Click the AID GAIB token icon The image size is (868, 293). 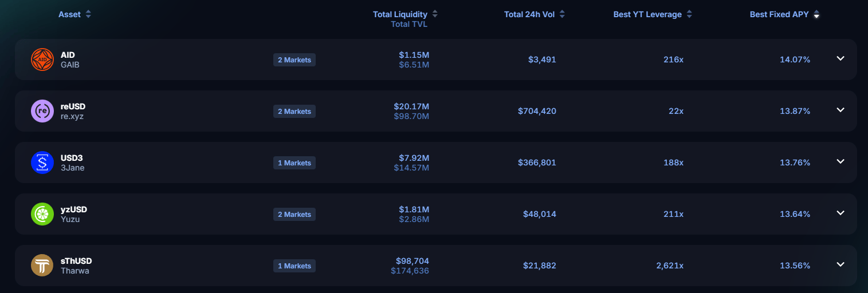[42, 60]
